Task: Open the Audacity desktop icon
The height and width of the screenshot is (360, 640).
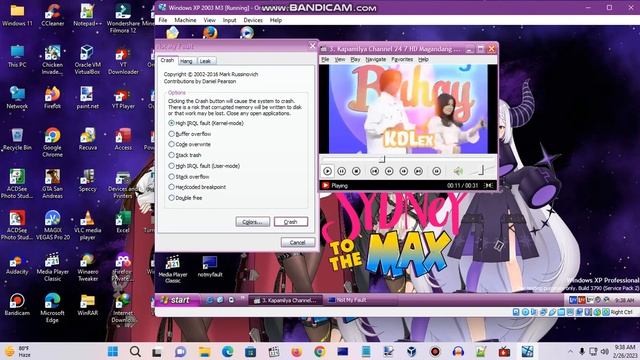Action: tap(17, 264)
